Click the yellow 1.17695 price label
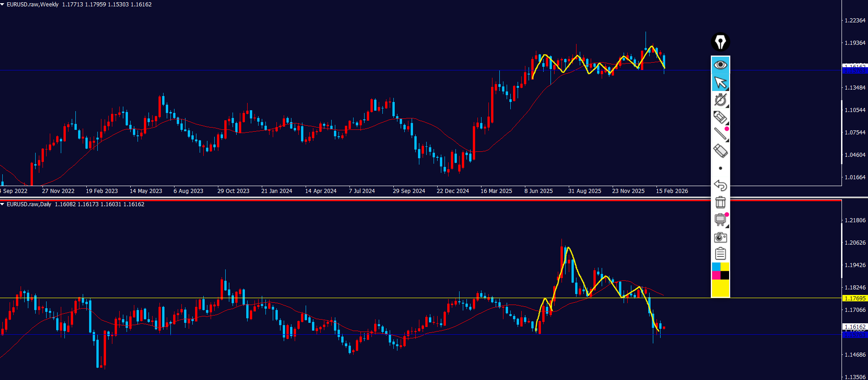Image resolution: width=868 pixels, height=380 pixels. point(854,299)
